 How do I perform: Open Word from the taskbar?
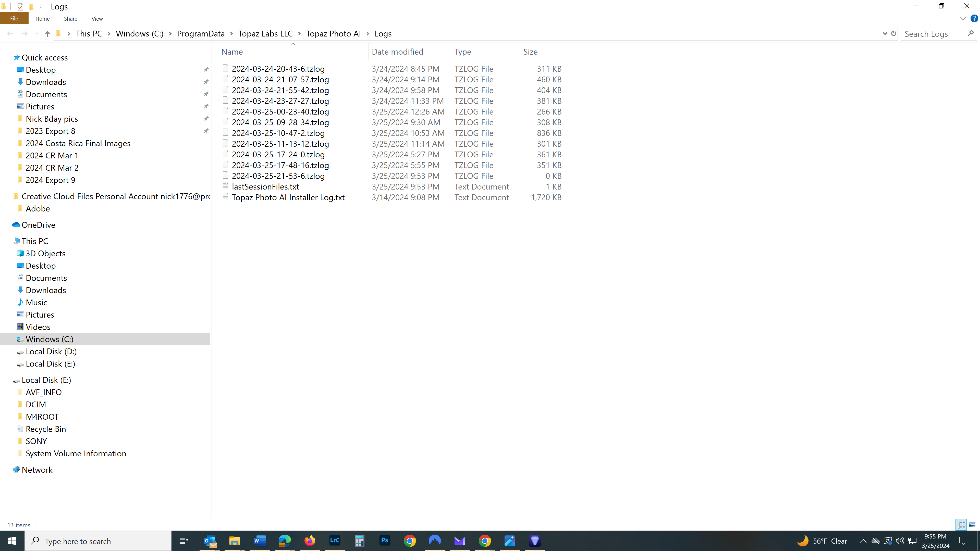[x=260, y=540]
